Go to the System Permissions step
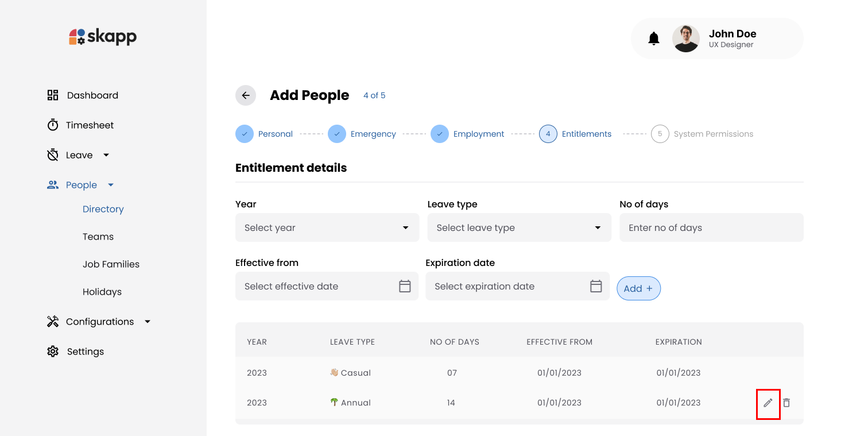Screen dimensions: 868x436 click(715, 133)
